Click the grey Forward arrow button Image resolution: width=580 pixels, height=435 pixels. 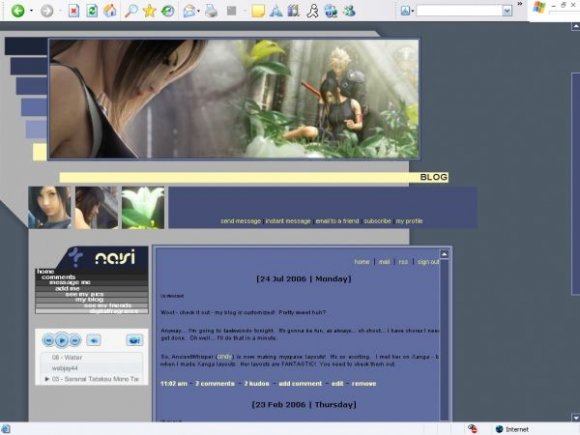[x=47, y=11]
